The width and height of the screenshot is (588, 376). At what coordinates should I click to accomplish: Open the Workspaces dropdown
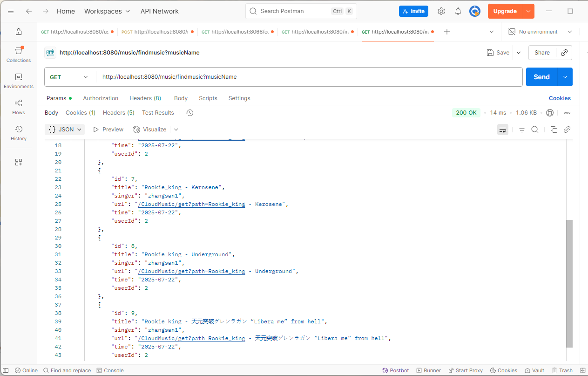pos(108,11)
